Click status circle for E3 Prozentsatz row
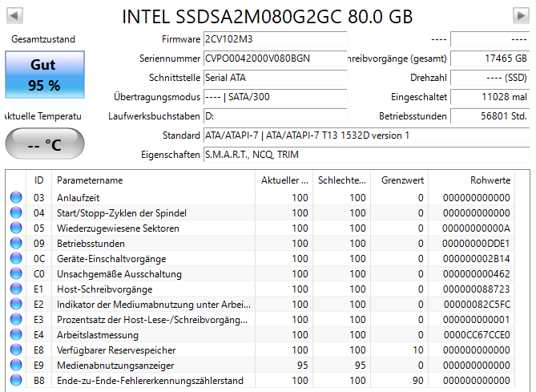Viewport: 536px width, 392px height. [16, 320]
